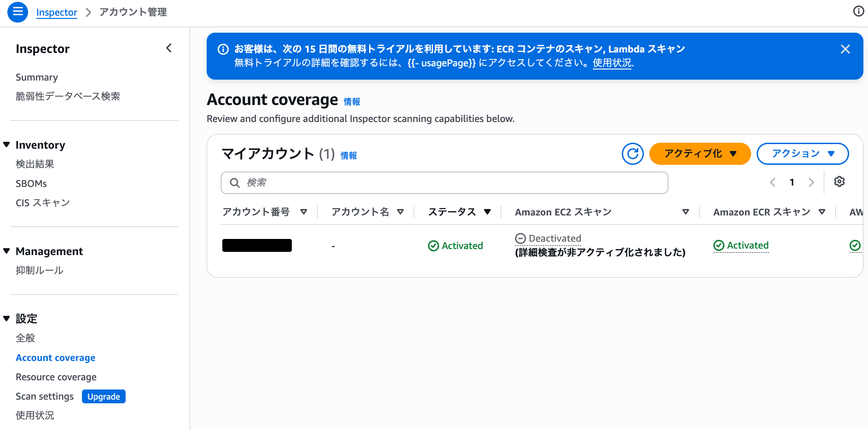Open Resource coverage page

[56, 377]
